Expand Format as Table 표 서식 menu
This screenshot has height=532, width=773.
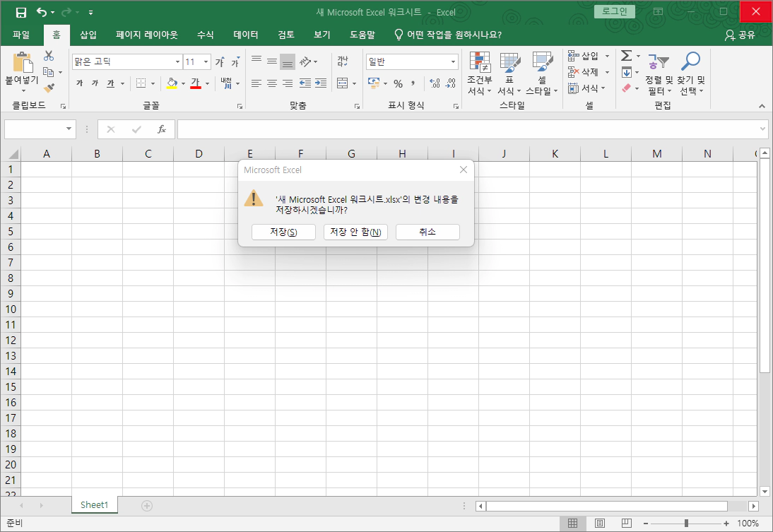(509, 73)
